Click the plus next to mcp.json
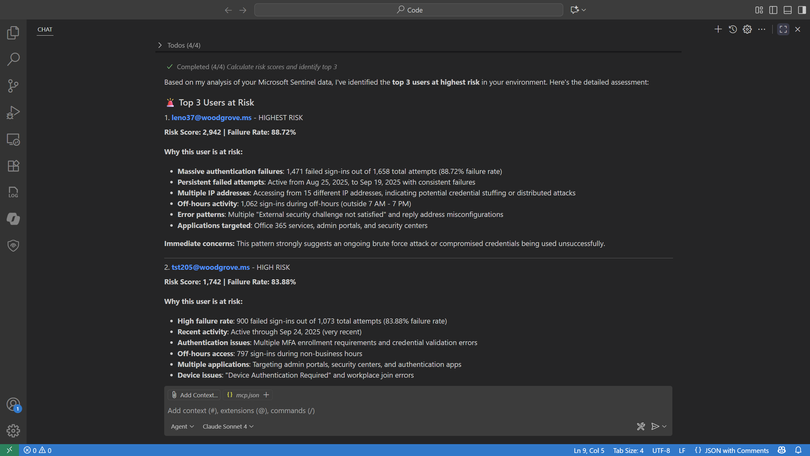This screenshot has width=810, height=456. point(266,395)
